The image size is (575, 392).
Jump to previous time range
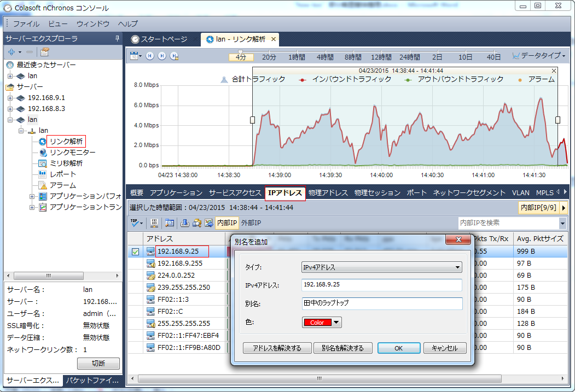[x=149, y=56]
